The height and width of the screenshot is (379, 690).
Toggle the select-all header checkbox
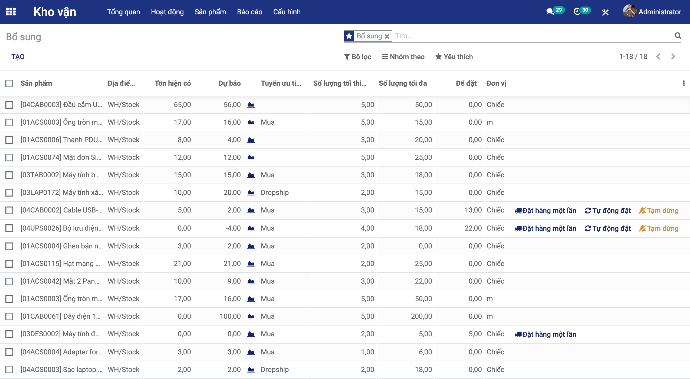click(x=9, y=83)
